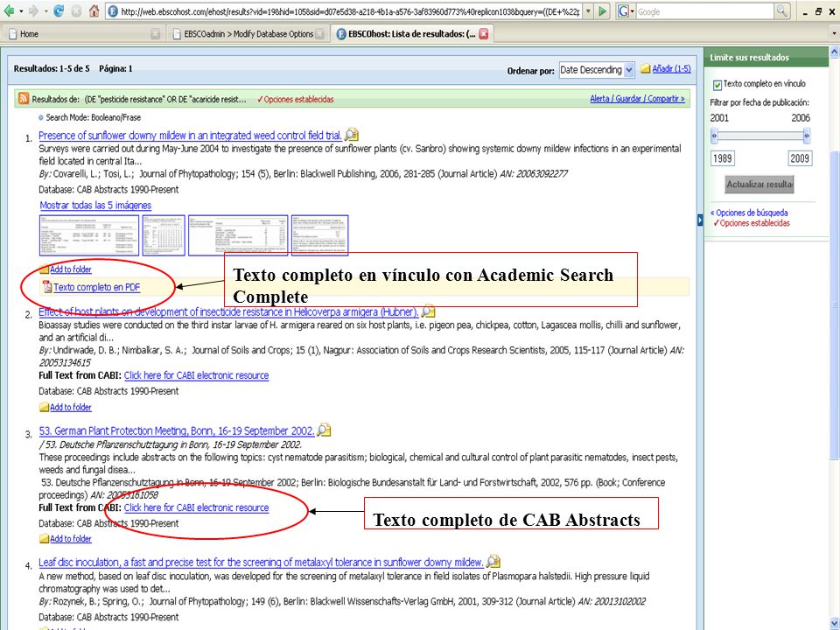The width and height of the screenshot is (840, 630).
Task: Open the fourth image thumbnail of result 1
Action: point(319,235)
